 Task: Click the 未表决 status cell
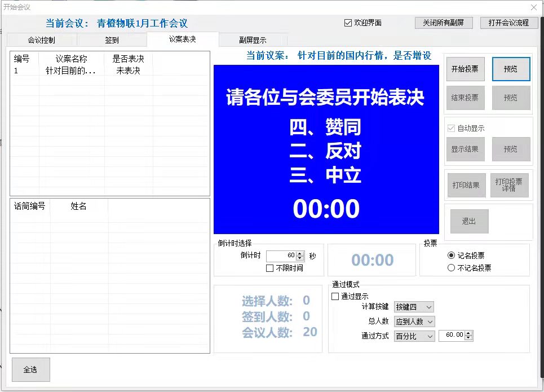[128, 71]
